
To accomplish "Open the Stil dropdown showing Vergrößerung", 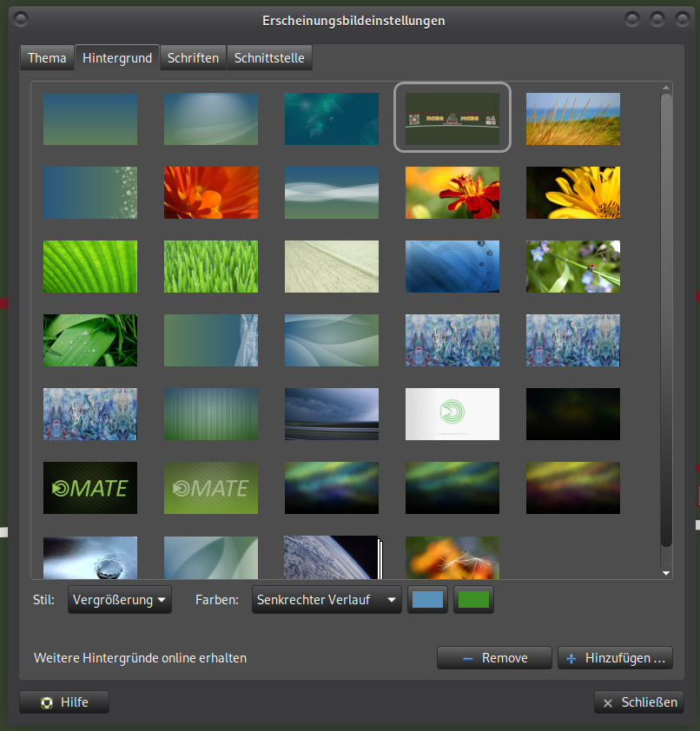I will click(120, 600).
